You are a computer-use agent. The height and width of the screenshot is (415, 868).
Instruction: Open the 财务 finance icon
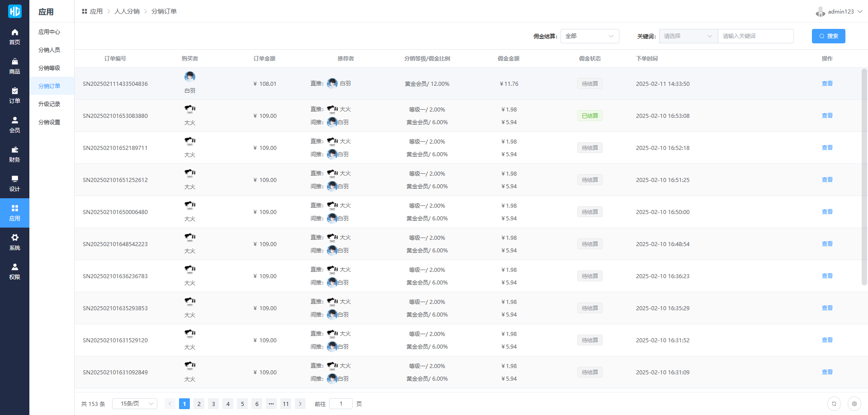14,150
